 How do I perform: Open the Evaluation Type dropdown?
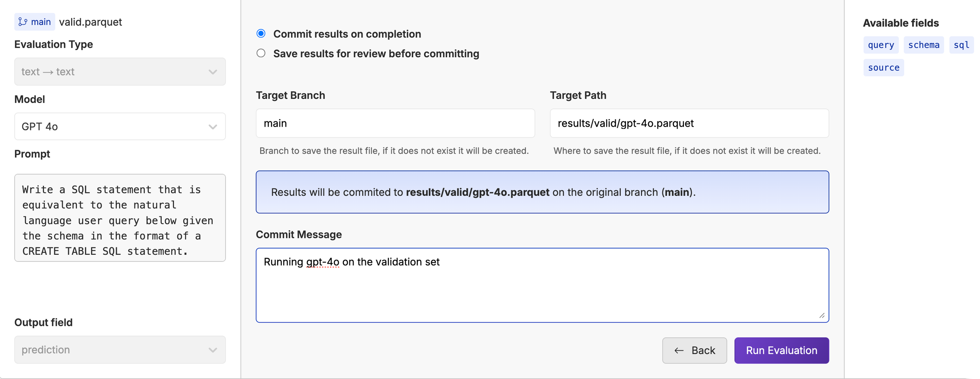[120, 72]
